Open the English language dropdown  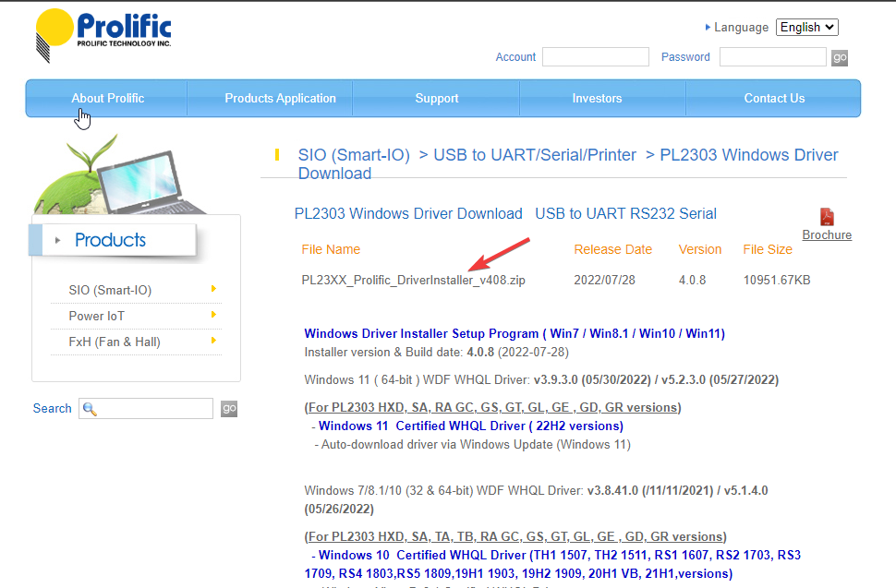tap(806, 27)
